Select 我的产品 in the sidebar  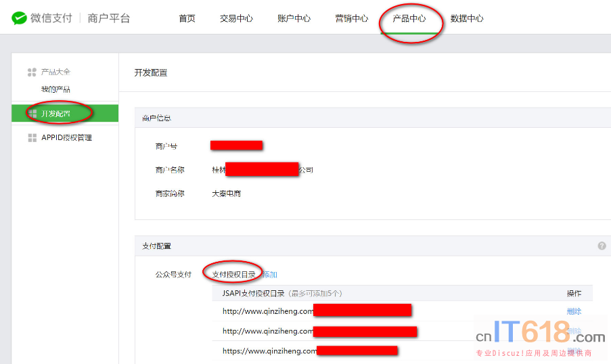click(55, 89)
